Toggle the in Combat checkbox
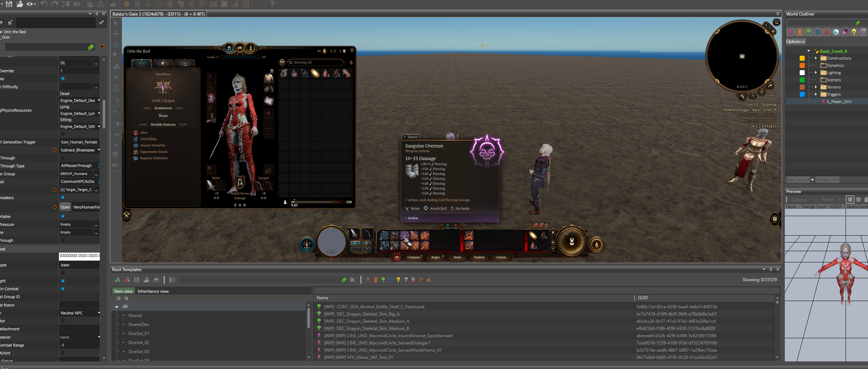Screen dimensions: 868x369 (x=63, y=289)
